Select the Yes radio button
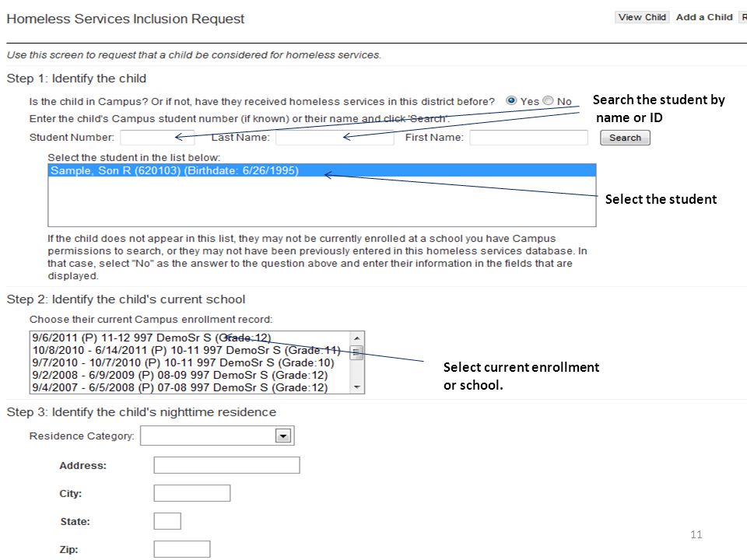The image size is (747, 560). point(511,100)
